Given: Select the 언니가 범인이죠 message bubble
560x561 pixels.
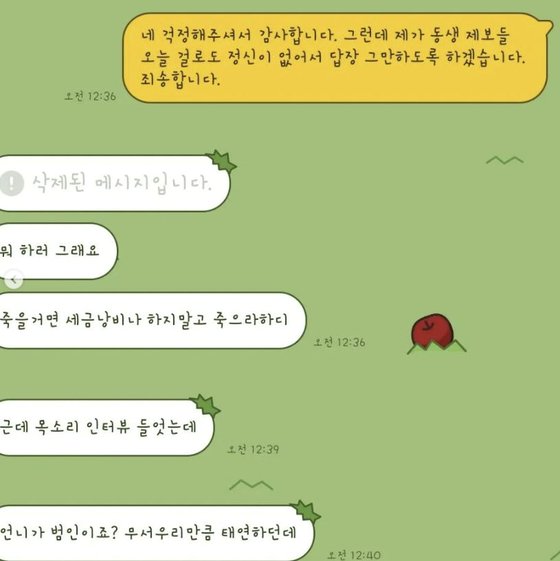Looking at the screenshot, I should (x=157, y=533).
